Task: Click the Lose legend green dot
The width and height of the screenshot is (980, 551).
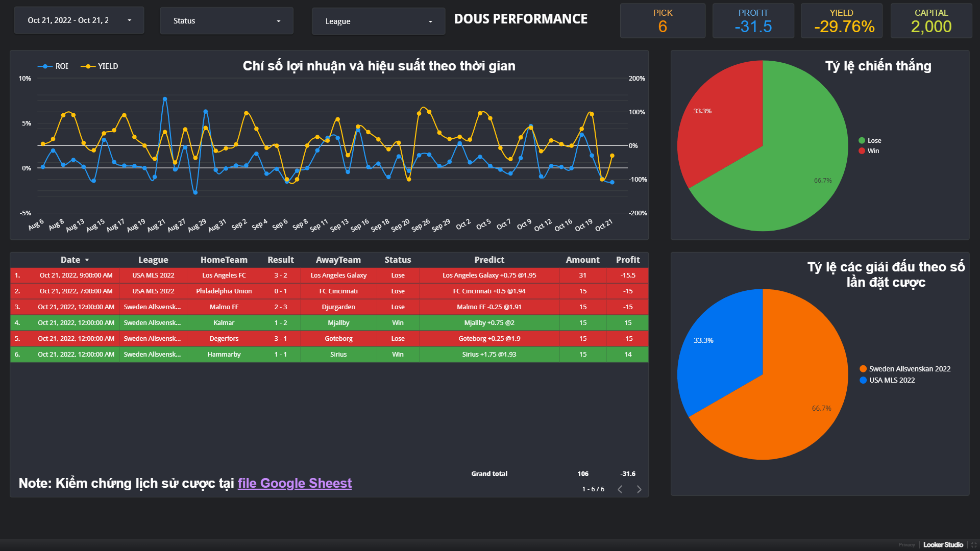Action: (x=862, y=141)
